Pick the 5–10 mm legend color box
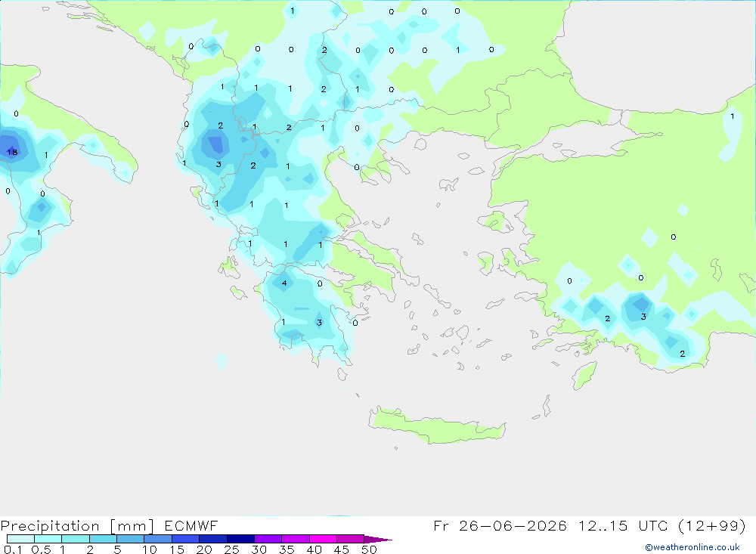Screen dimensions: 756x554 tap(130, 539)
